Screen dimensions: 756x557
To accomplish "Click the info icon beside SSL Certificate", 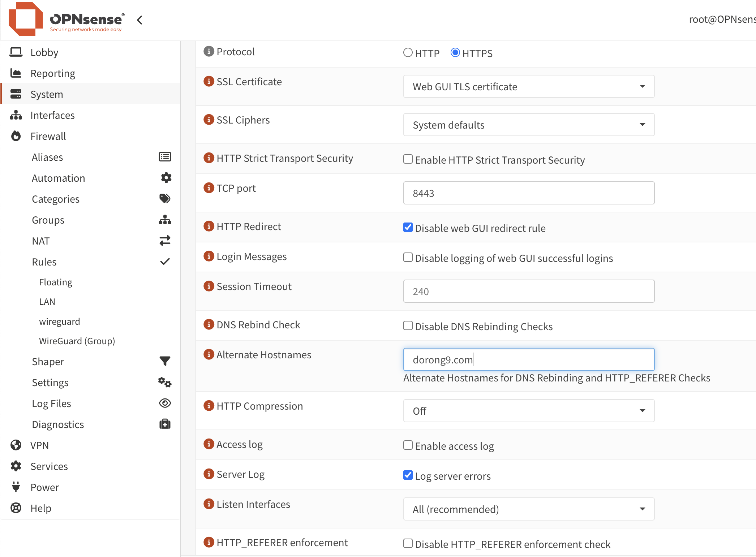I will pos(209,82).
